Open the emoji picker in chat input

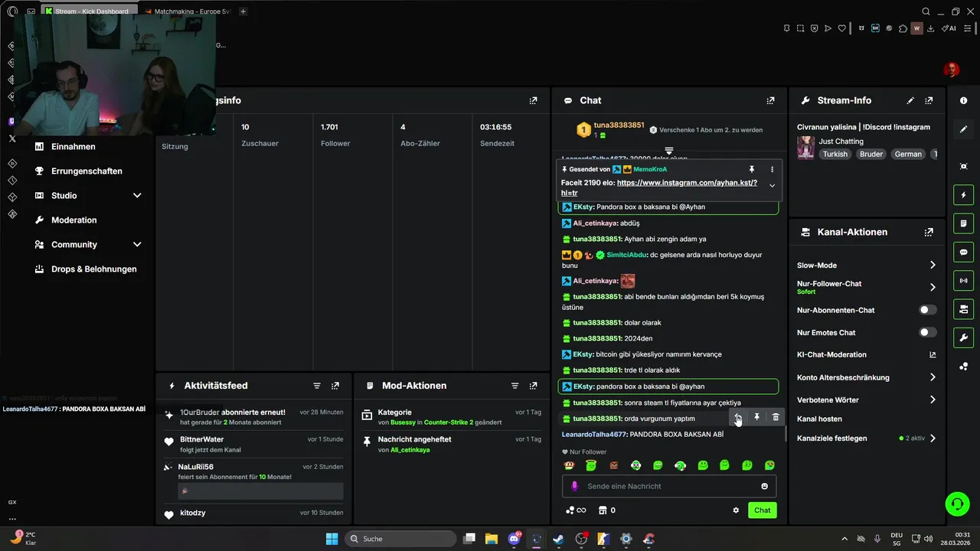(x=764, y=486)
